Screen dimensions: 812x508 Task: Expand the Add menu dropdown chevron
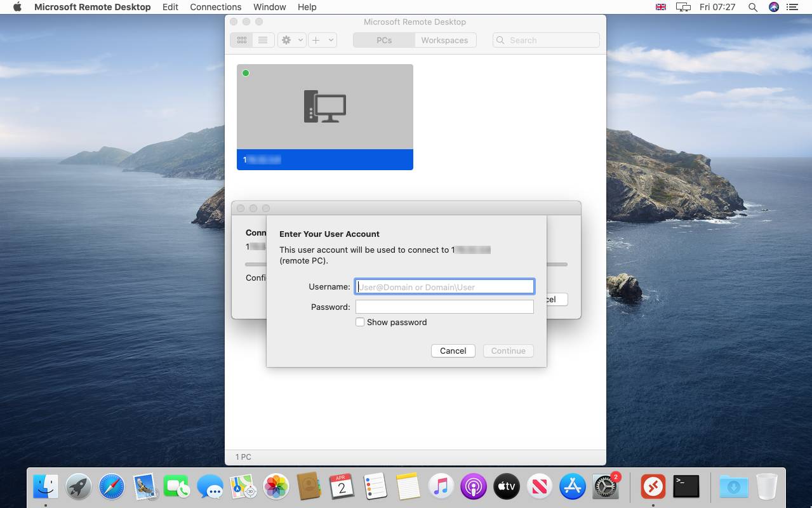[x=331, y=40]
